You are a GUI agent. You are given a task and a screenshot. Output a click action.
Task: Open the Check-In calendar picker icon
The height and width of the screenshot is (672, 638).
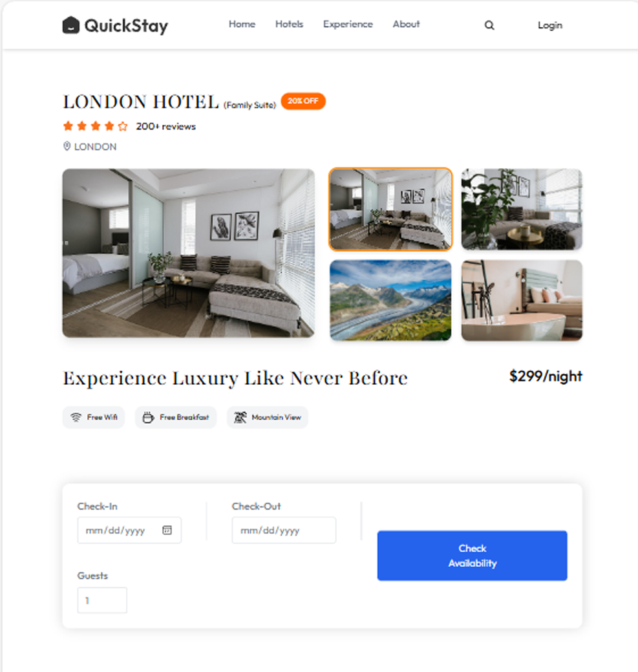(167, 530)
